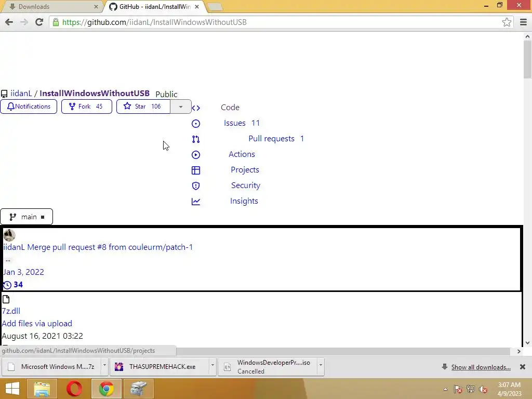Open the Merge pull request #8 commit
This screenshot has height=399, width=532.
click(x=110, y=247)
